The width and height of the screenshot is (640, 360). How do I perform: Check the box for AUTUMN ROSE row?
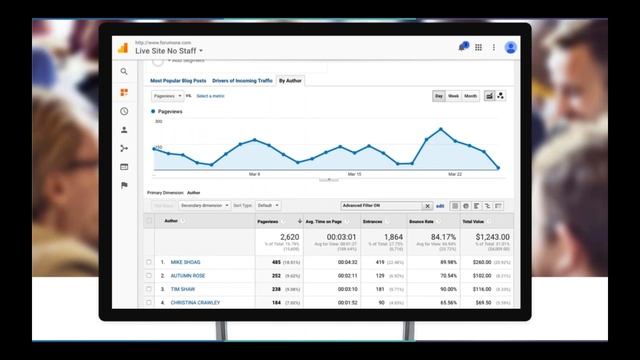[x=149, y=276]
